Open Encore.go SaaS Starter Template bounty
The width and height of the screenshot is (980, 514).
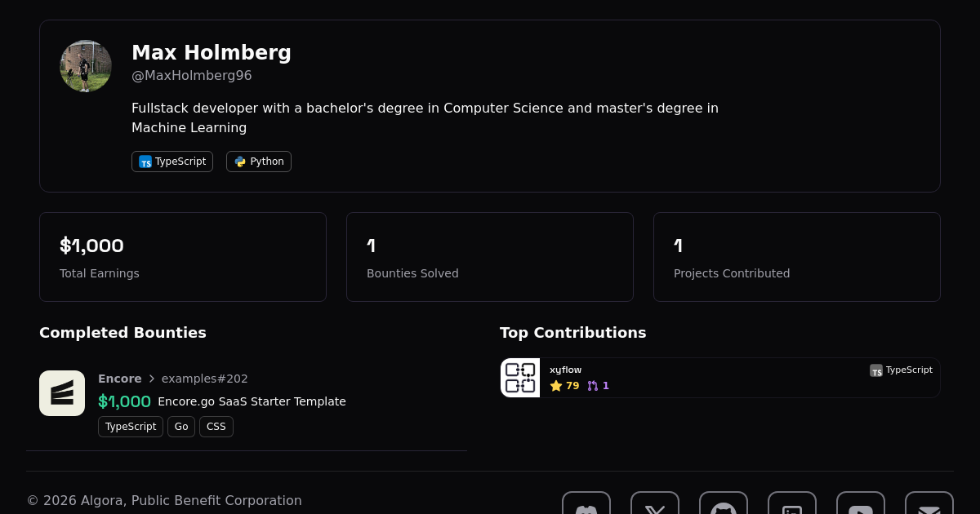pyautogui.click(x=252, y=401)
